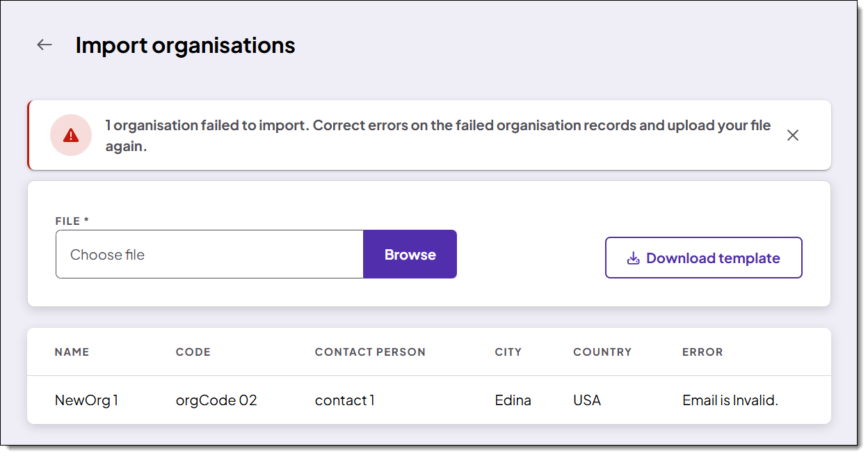The height and width of the screenshot is (456, 868).
Task: Select the NewOrg 1 row name cell
Action: tap(87, 400)
